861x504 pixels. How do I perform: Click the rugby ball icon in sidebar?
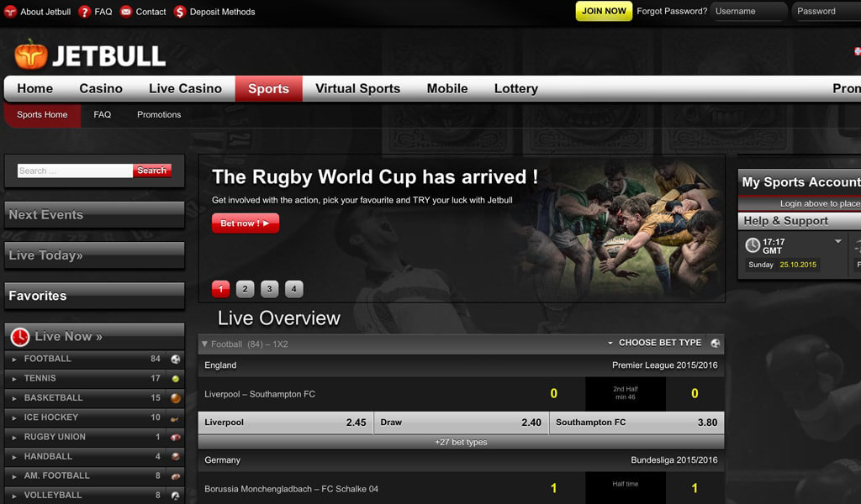[175, 437]
